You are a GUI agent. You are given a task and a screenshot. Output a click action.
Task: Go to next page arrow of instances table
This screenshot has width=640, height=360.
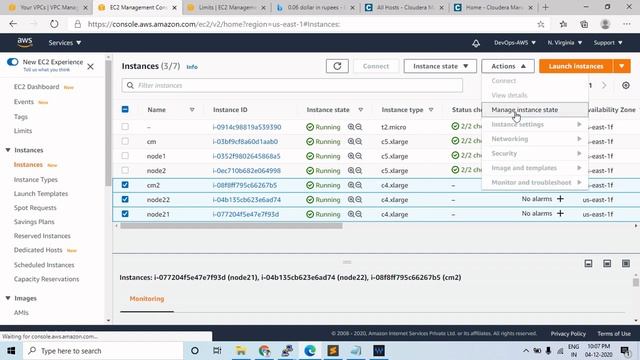[x=604, y=85]
